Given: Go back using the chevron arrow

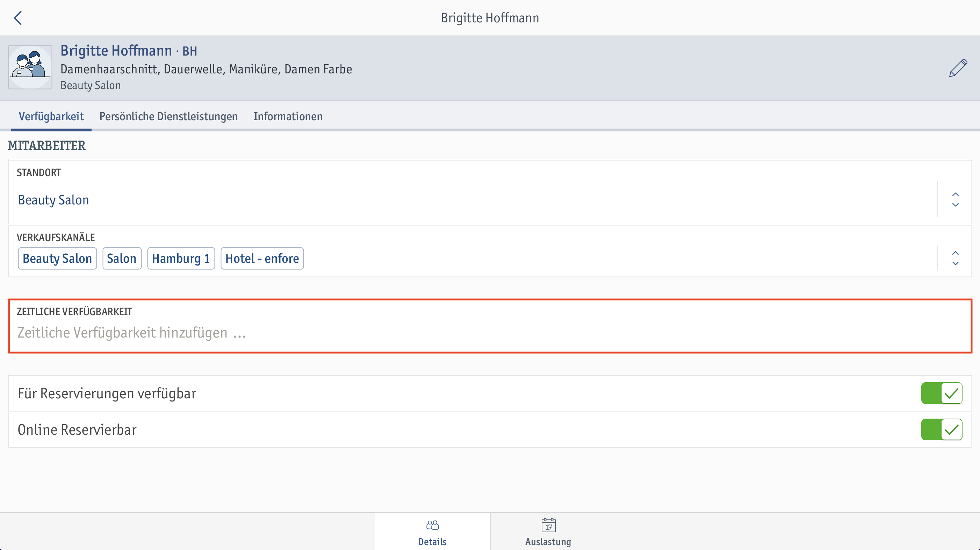Looking at the screenshot, I should coord(17,17).
